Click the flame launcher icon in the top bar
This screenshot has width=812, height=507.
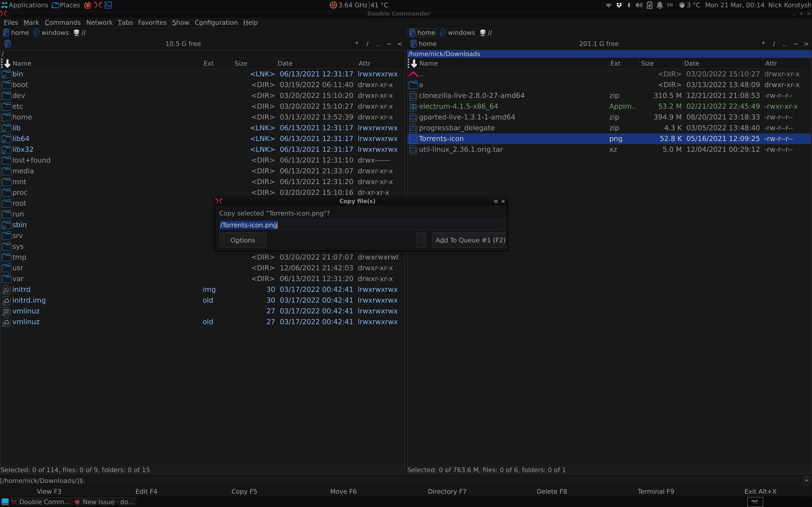pyautogui.click(x=88, y=5)
